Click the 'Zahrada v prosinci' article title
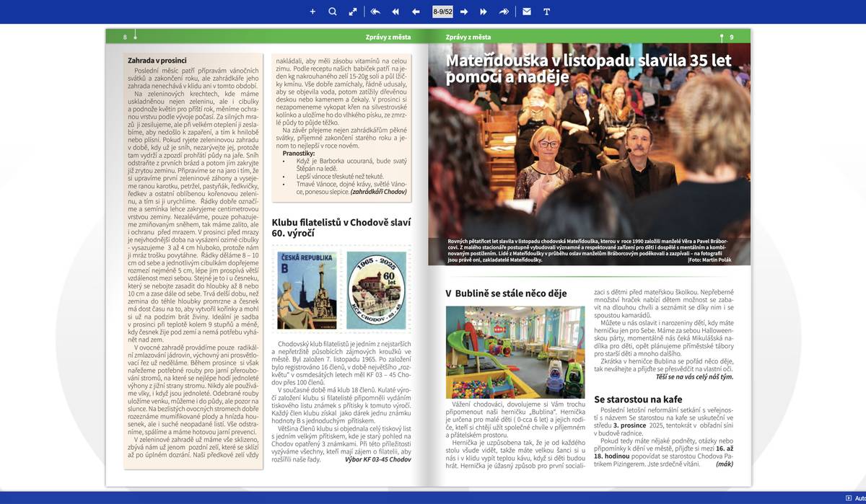 [157, 61]
